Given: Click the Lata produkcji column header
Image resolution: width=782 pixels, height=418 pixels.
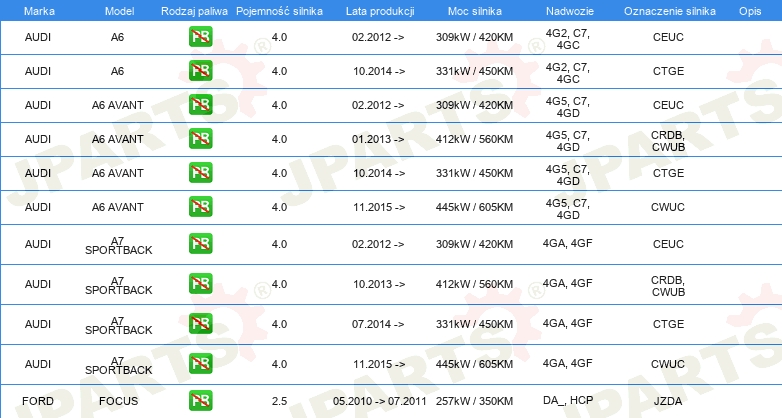Looking at the screenshot, I should coord(379,10).
